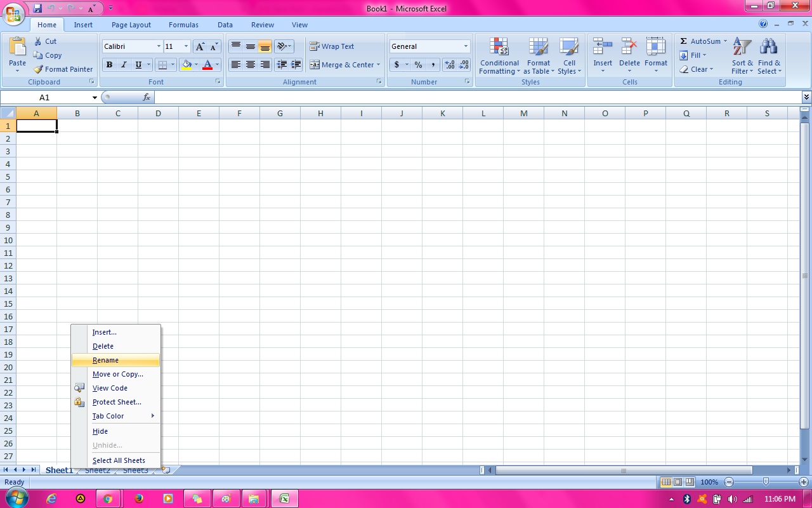Screen dimensions: 812x508
Task: Open the Windows Start menu
Action: [x=17, y=498]
